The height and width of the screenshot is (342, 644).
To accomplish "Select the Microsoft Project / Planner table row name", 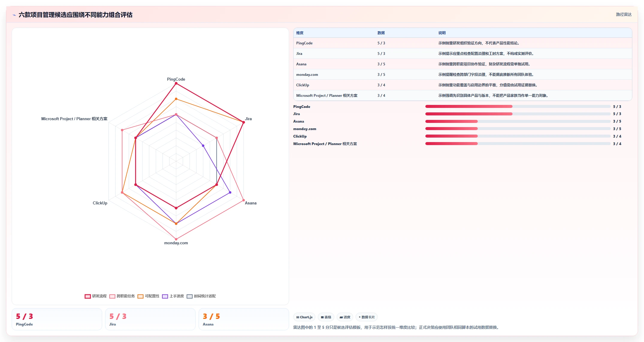I will (327, 96).
